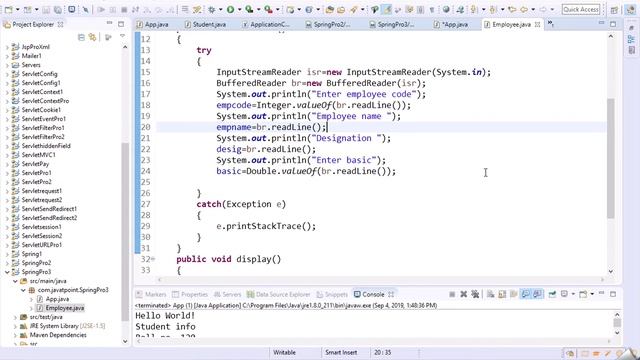Open the Project Explorer view menu
Image resolution: width=640 pixels, height=360 pixels.
click(x=122, y=37)
